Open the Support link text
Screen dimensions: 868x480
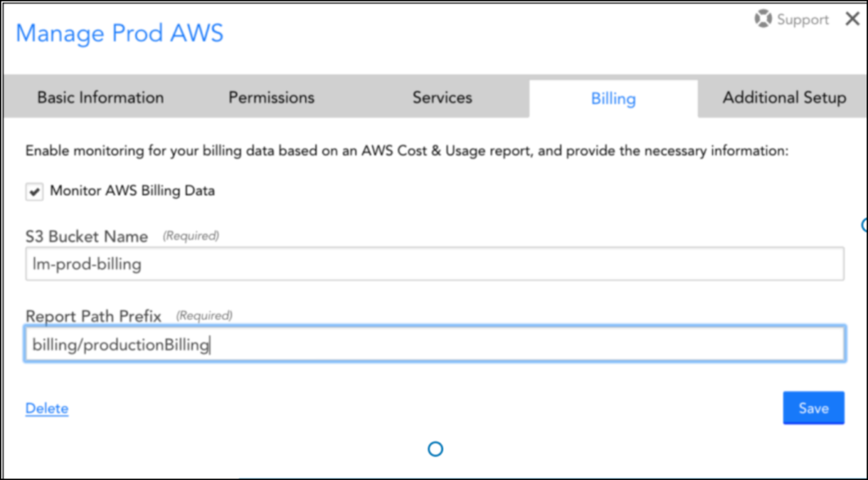coord(803,20)
